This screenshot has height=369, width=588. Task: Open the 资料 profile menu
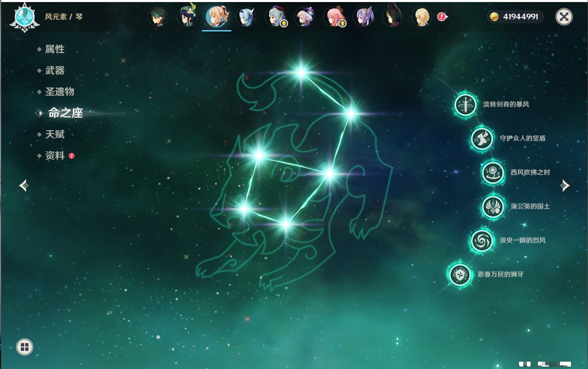point(55,155)
